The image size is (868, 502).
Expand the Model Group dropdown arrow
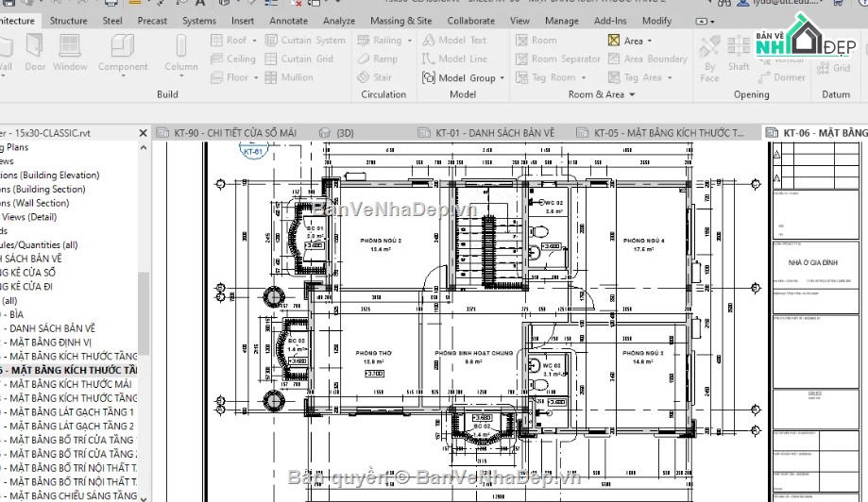[502, 78]
